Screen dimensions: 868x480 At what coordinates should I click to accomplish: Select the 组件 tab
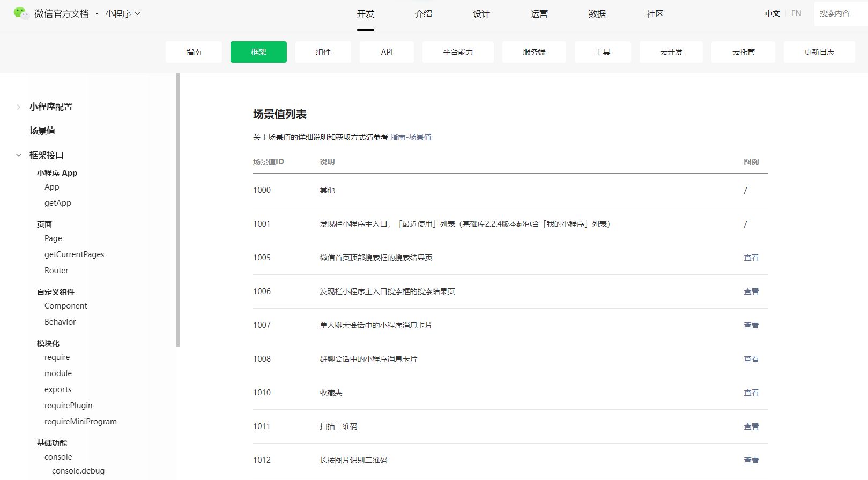pyautogui.click(x=323, y=52)
